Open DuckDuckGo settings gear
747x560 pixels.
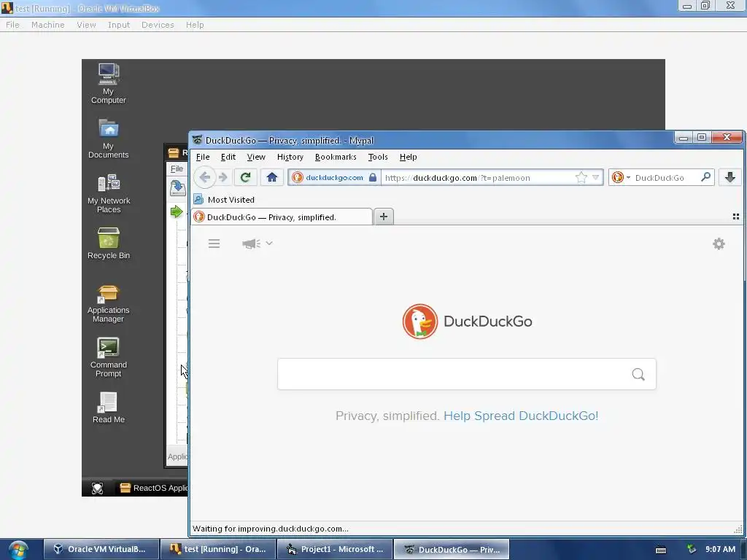[x=719, y=244]
